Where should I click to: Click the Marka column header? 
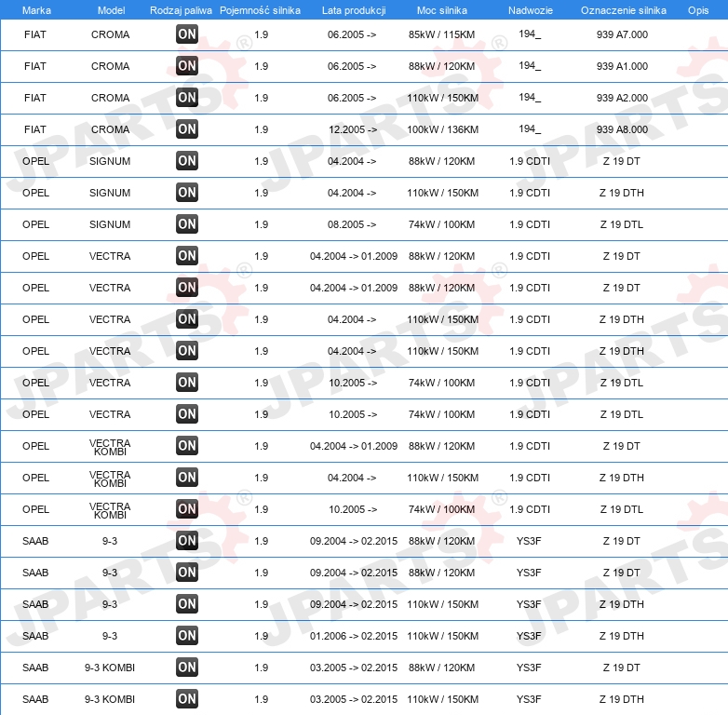pyautogui.click(x=36, y=10)
